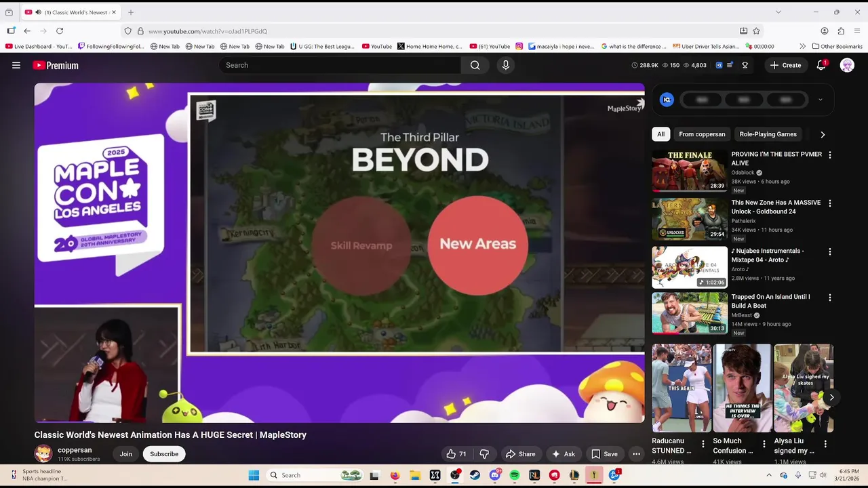
Task: Switch to the Classic World's Newest tab
Action: point(70,12)
